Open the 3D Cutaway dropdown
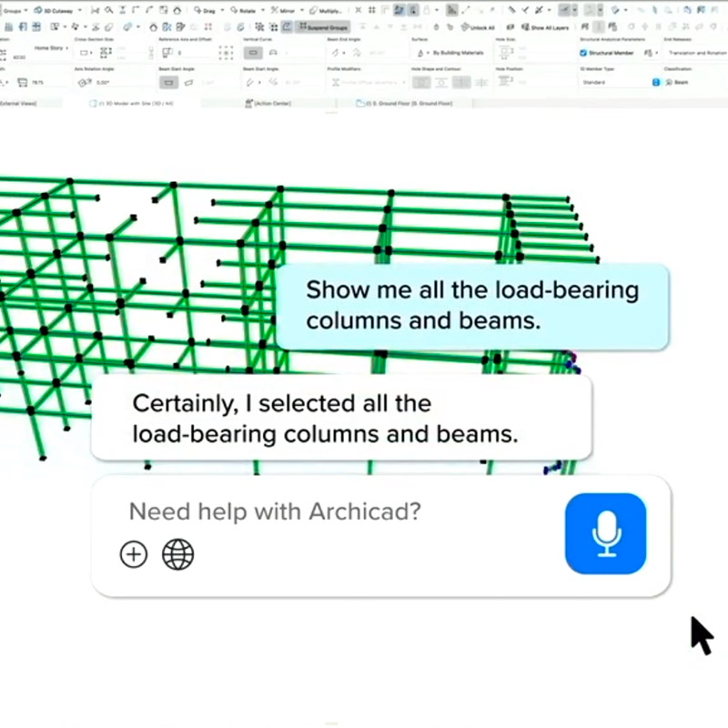 [x=53, y=9]
